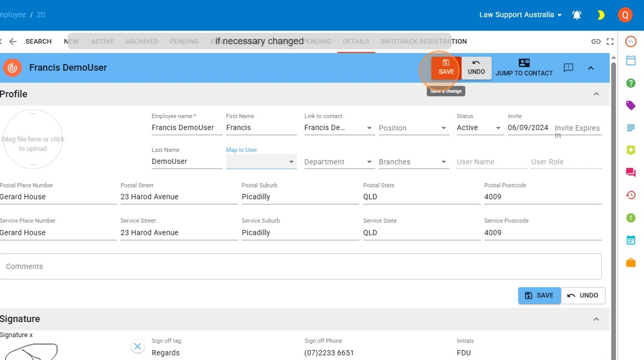
Task: Click the Service Postcode field
Action: pyautogui.click(x=543, y=232)
